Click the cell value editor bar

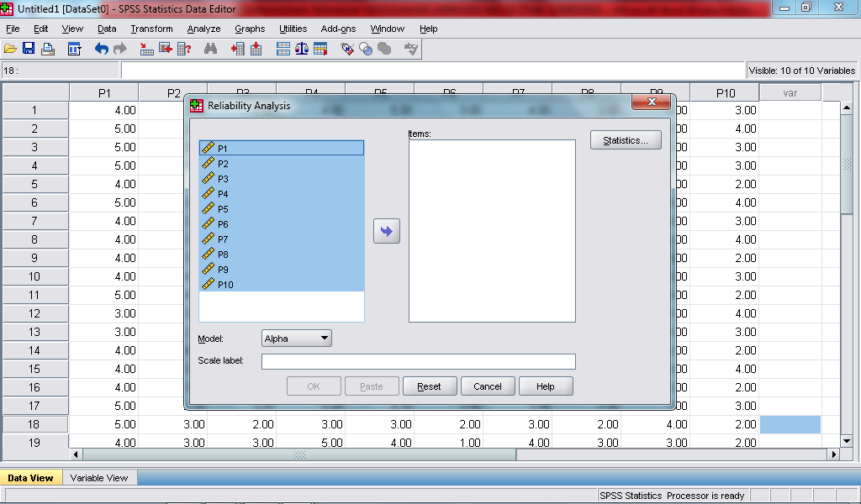(x=433, y=71)
